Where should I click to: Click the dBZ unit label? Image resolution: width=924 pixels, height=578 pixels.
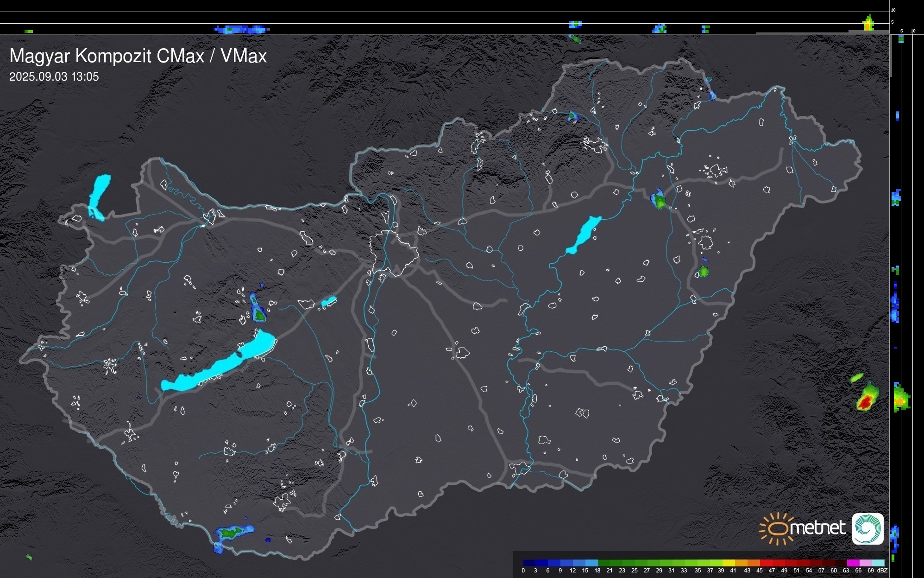tap(882, 571)
